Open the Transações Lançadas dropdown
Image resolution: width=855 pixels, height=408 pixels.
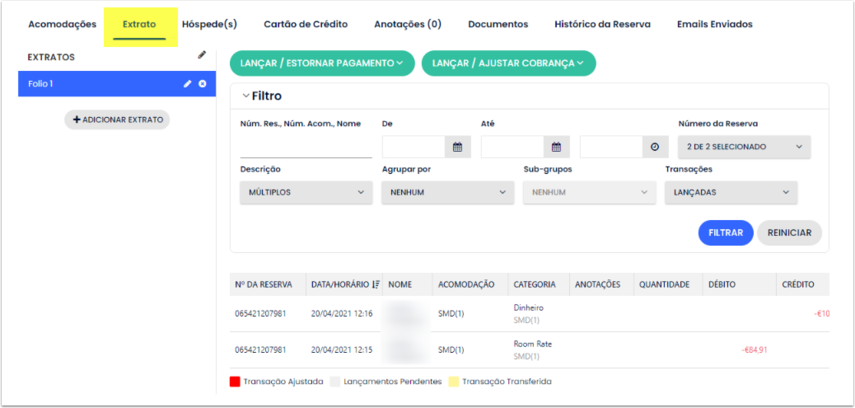731,192
